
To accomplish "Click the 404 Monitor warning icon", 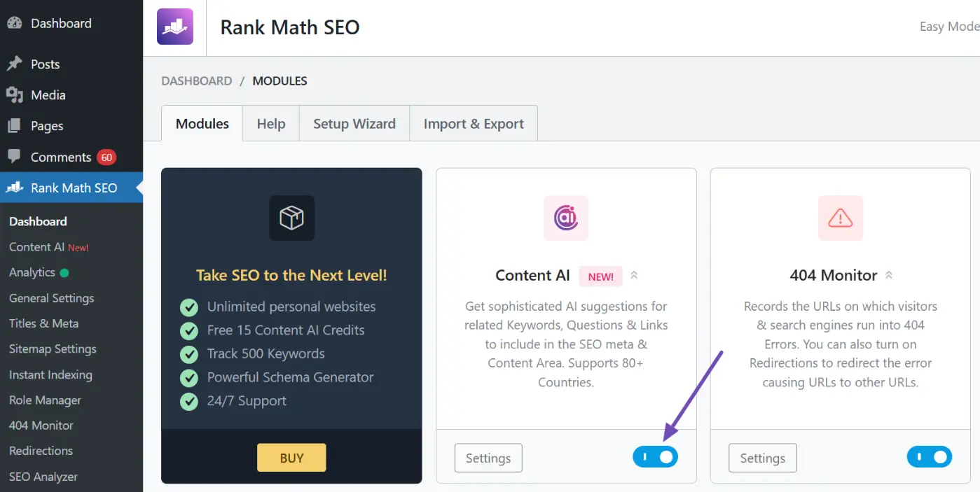I will pyautogui.click(x=840, y=218).
